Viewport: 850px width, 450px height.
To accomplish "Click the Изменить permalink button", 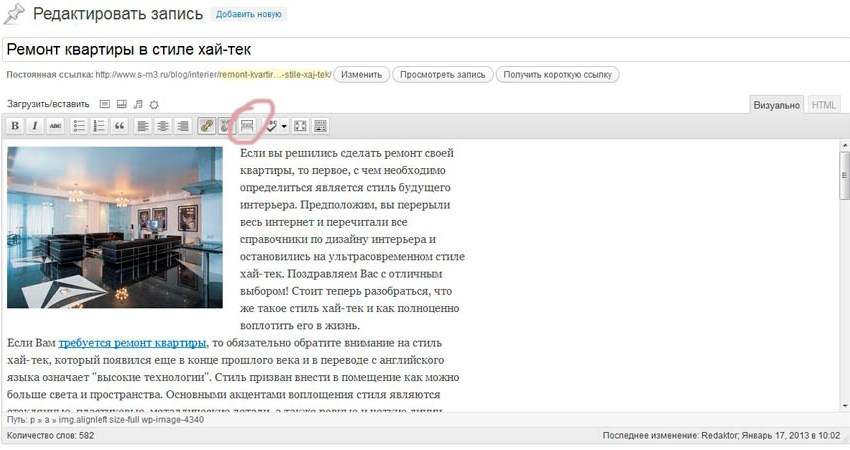I will click(x=360, y=74).
